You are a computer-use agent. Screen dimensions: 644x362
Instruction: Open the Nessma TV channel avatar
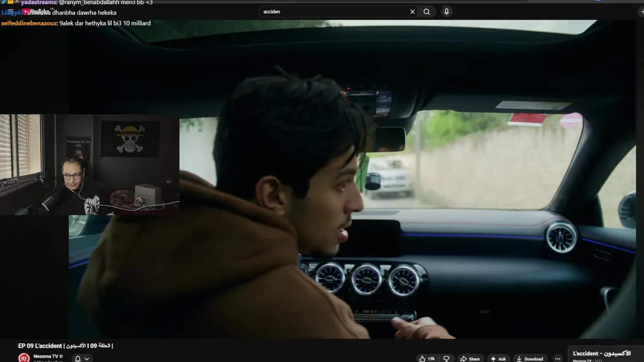pyautogui.click(x=24, y=357)
